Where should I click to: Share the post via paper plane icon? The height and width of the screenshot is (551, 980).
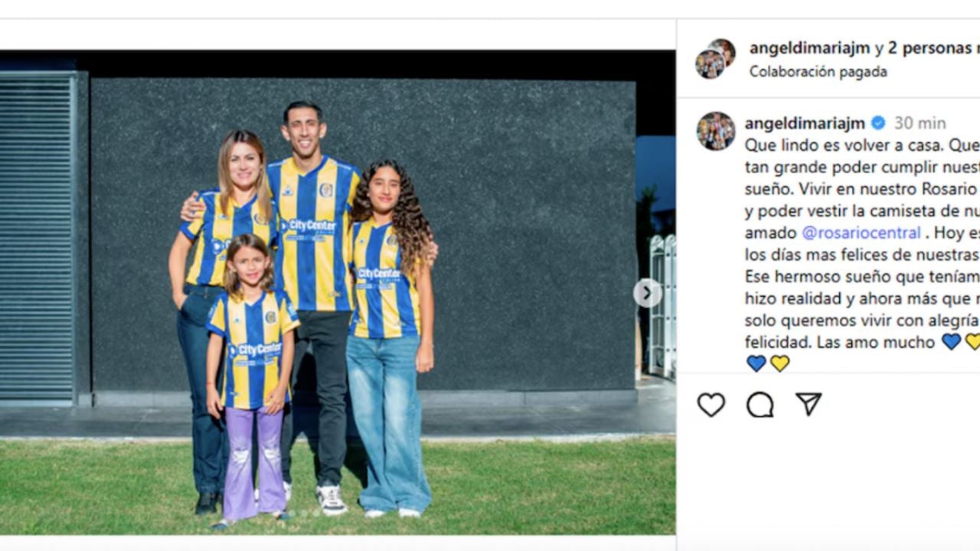pos(808,404)
